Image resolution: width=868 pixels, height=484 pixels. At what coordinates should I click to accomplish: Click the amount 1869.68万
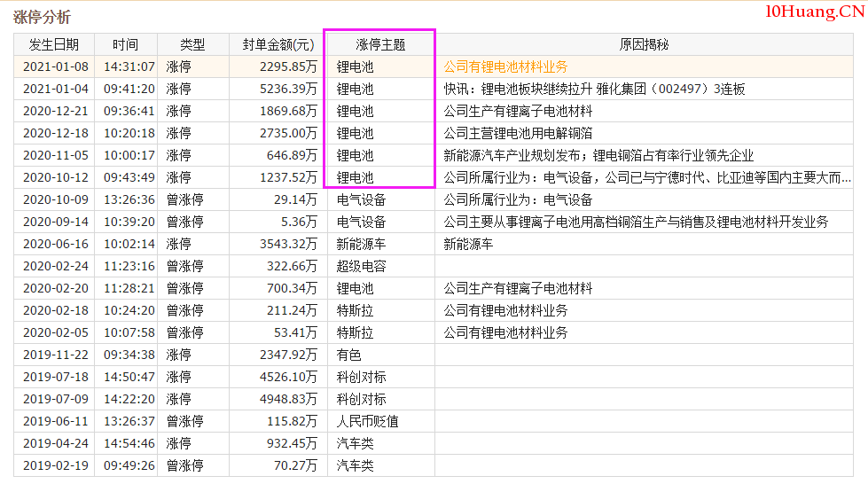[288, 112]
